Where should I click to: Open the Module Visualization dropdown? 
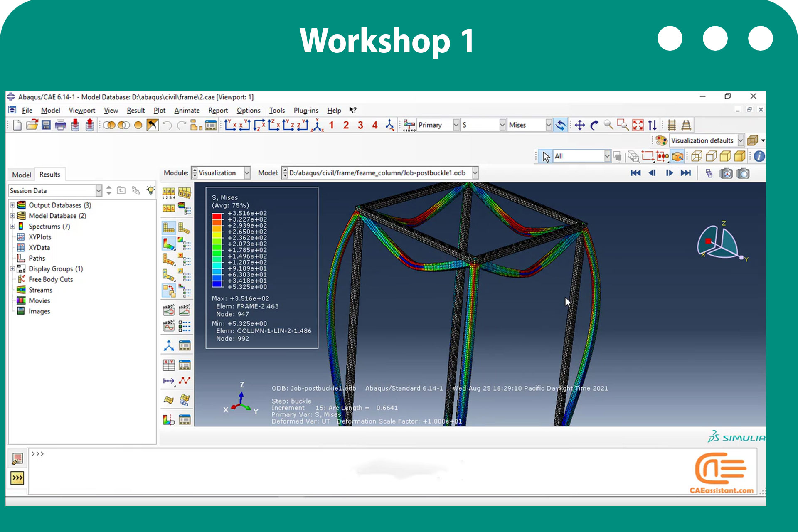(x=221, y=173)
